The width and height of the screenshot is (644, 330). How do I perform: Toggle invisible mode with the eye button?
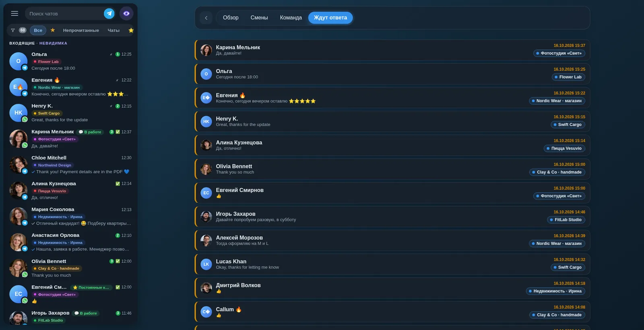126,14
